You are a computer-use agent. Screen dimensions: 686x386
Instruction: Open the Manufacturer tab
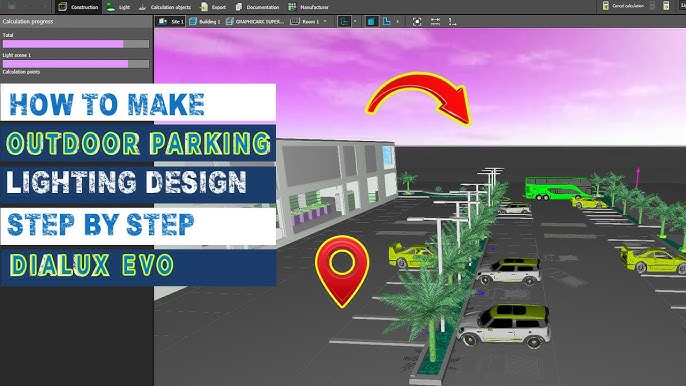(308, 7)
